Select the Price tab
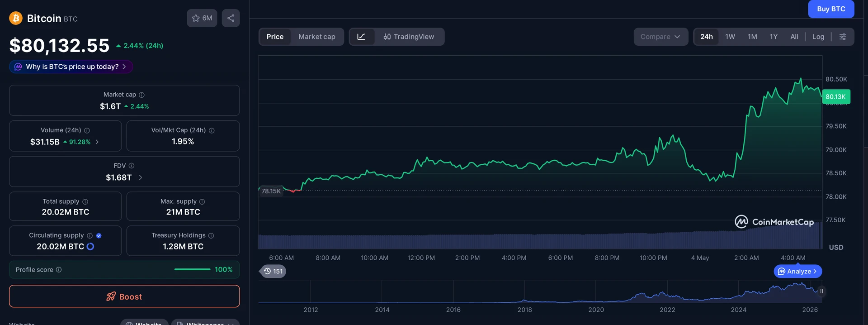 pyautogui.click(x=275, y=37)
